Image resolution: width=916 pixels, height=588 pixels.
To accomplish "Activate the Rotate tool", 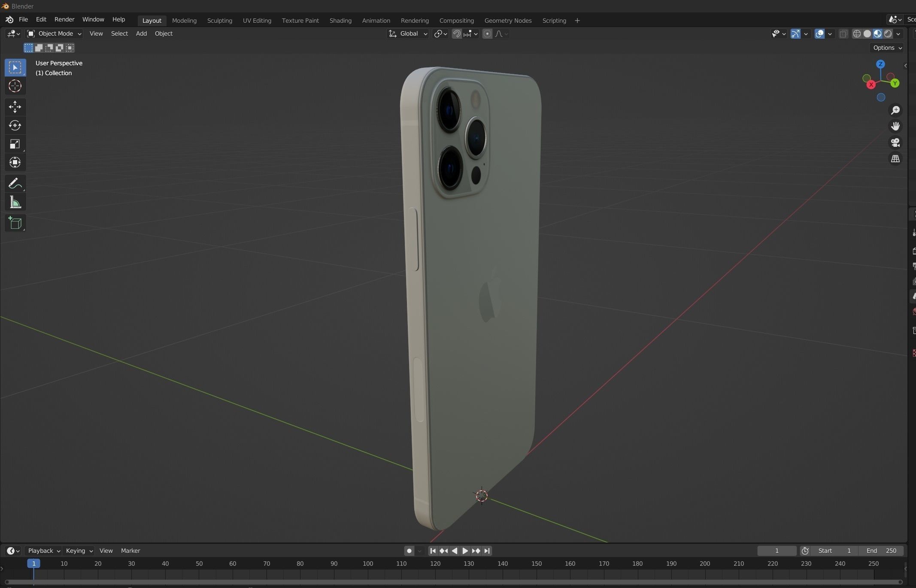I will [15, 125].
